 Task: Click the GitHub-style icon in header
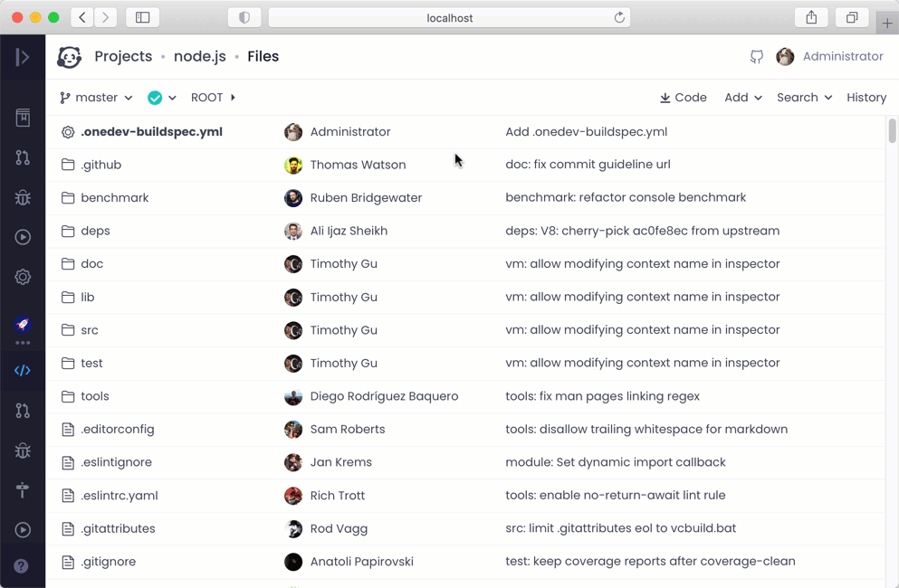point(756,56)
